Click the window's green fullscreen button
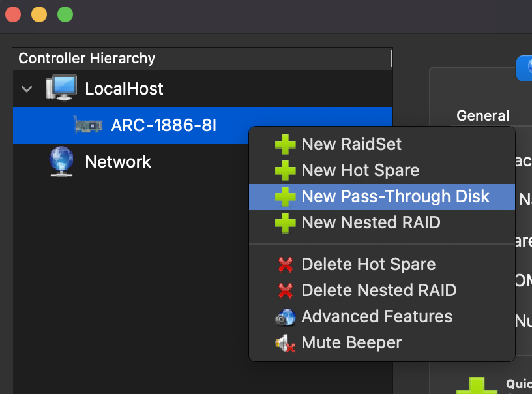This screenshot has height=394, width=532. tap(65, 14)
